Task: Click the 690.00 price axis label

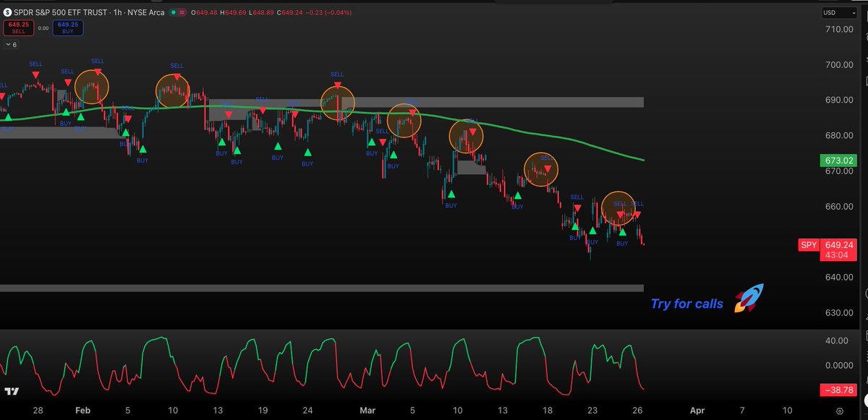Action: [x=840, y=100]
